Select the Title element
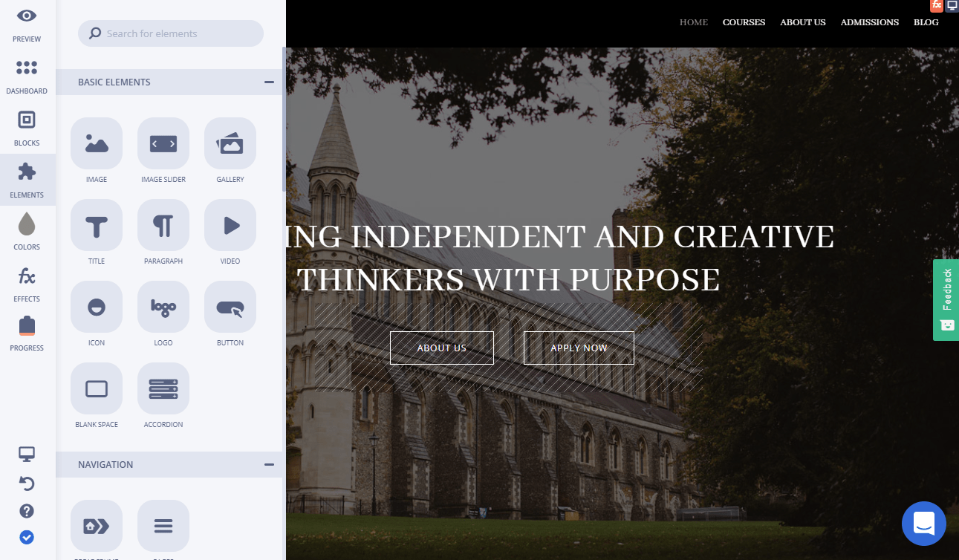 97,225
